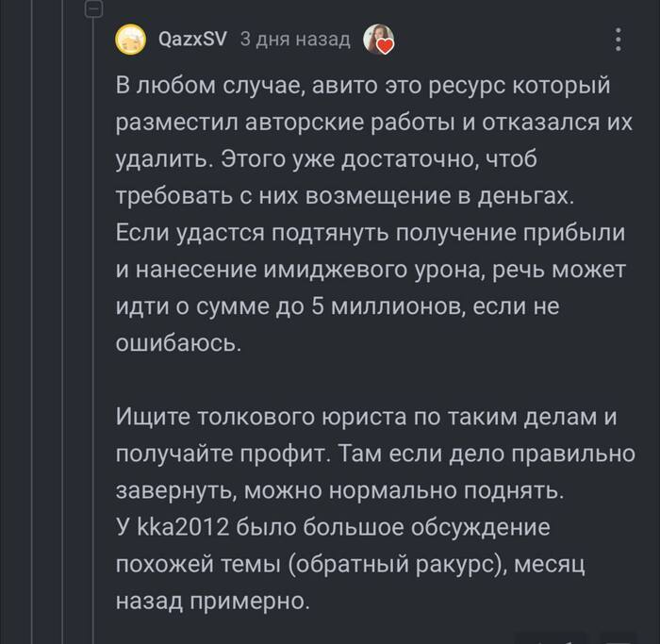Image resolution: width=660 pixels, height=644 pixels.
Task: Collapse the QazxSV comment thread
Action: (92, 9)
